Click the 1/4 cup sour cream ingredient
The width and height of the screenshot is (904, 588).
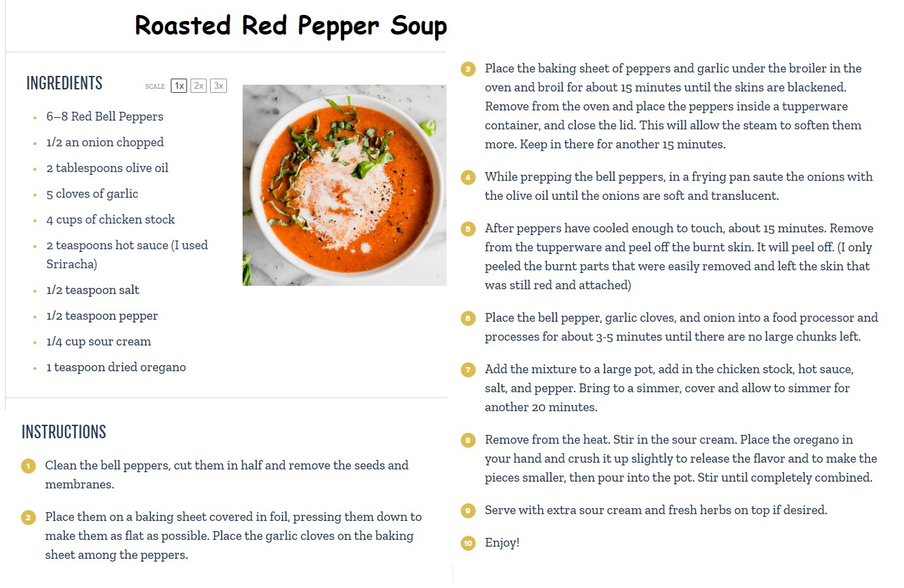[99, 341]
